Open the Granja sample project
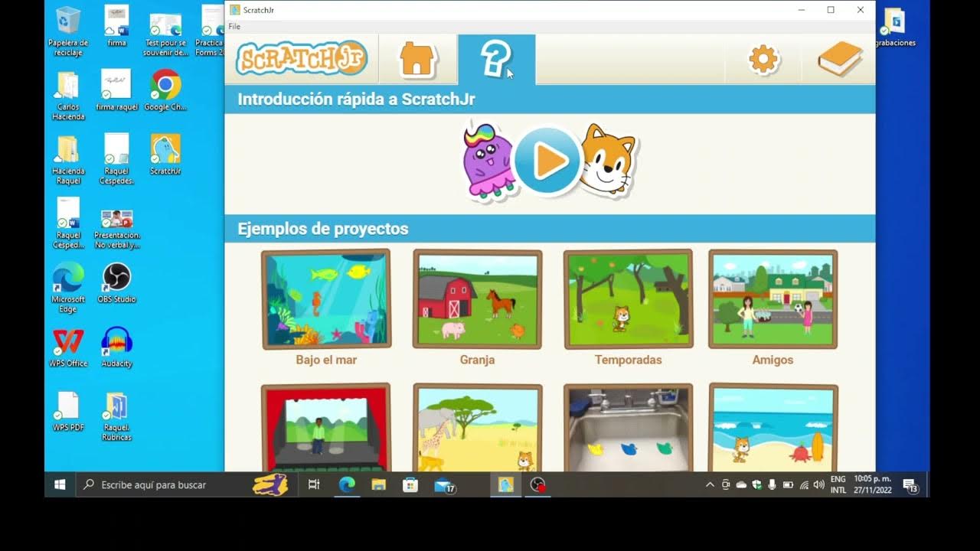The height and width of the screenshot is (551, 980). pyautogui.click(x=477, y=299)
